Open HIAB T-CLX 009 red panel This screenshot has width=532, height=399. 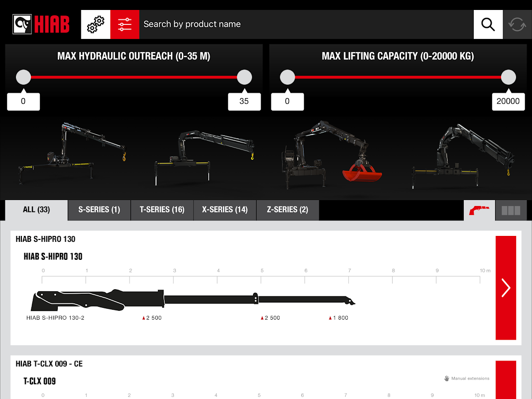click(x=506, y=380)
